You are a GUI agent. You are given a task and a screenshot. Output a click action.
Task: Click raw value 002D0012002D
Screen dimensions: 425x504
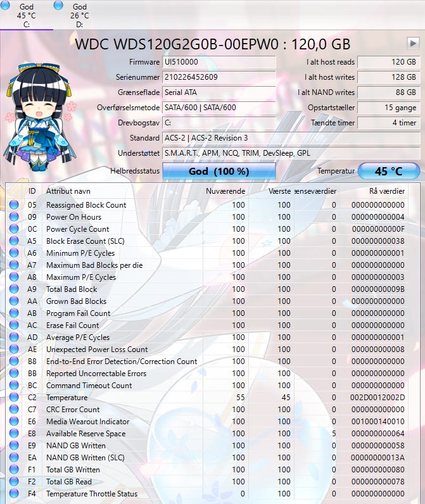377,398
